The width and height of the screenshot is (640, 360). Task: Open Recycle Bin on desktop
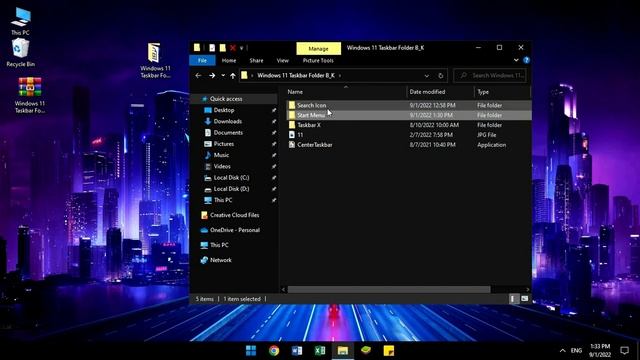coord(20,52)
